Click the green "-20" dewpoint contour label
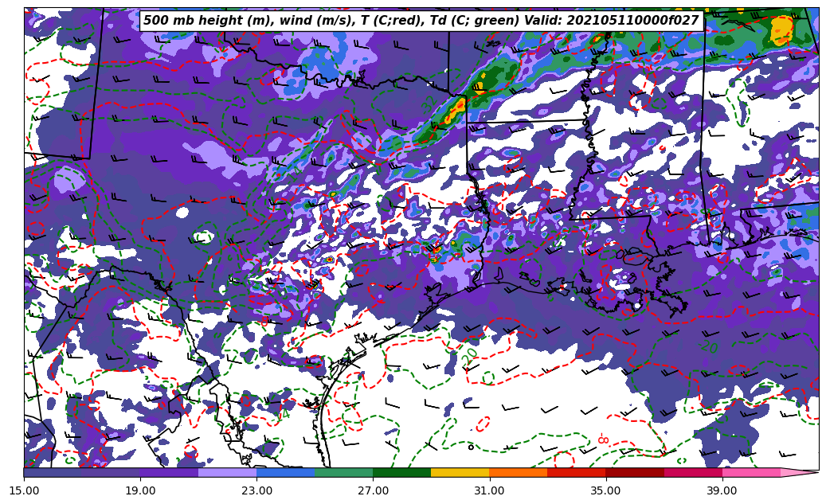This screenshot has width=826, height=504. [x=708, y=347]
